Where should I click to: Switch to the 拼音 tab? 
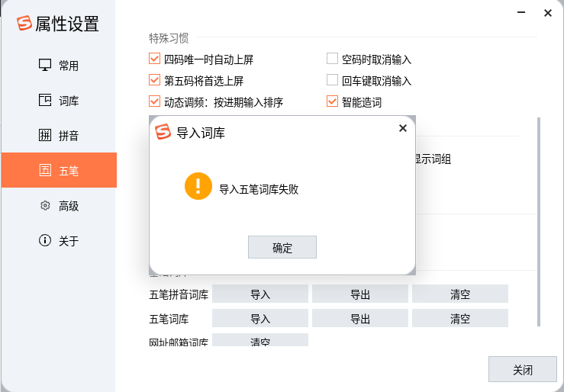coord(59,136)
